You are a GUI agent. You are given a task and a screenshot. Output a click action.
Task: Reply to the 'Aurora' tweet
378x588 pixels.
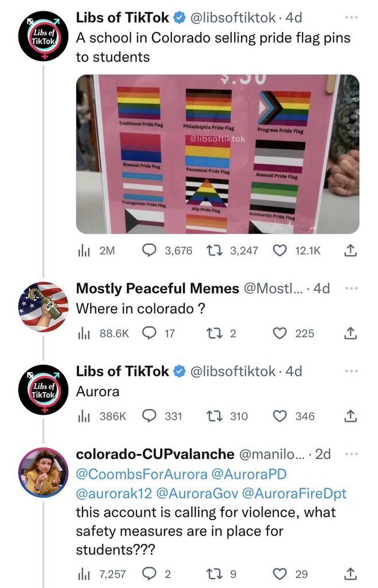tap(150, 416)
